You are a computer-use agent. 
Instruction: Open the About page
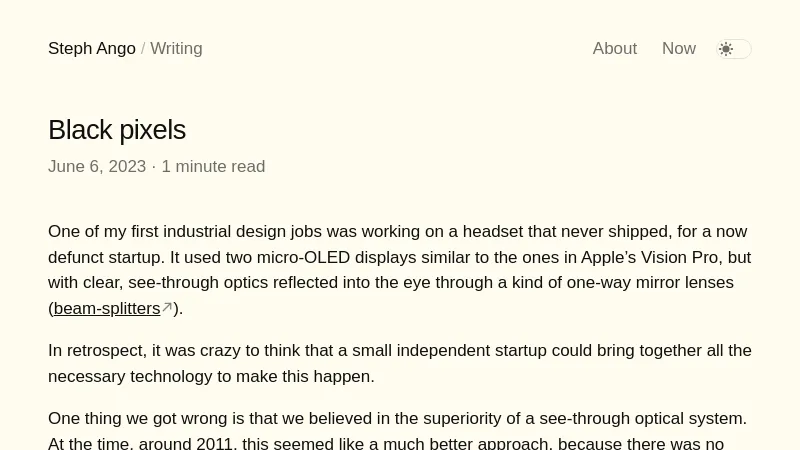point(614,49)
